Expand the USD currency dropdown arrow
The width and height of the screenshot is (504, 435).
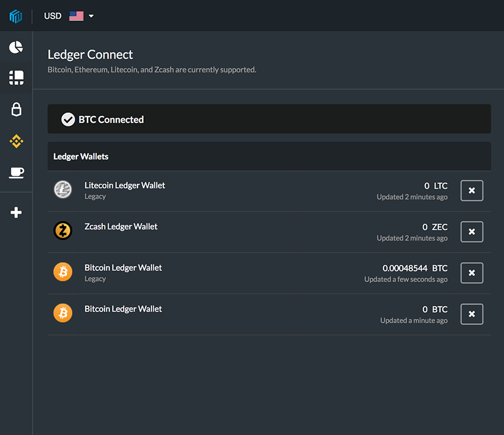(x=91, y=16)
